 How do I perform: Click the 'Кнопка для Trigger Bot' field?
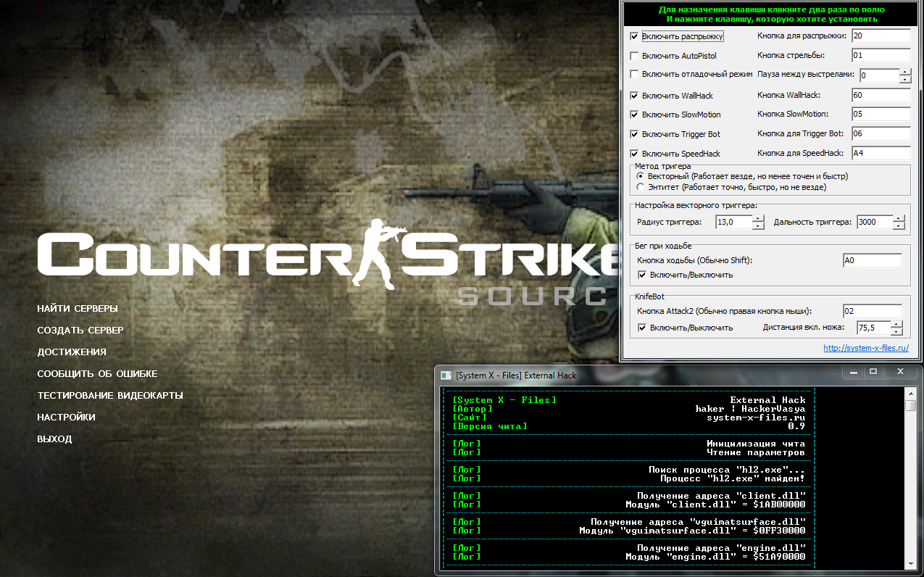point(881,133)
